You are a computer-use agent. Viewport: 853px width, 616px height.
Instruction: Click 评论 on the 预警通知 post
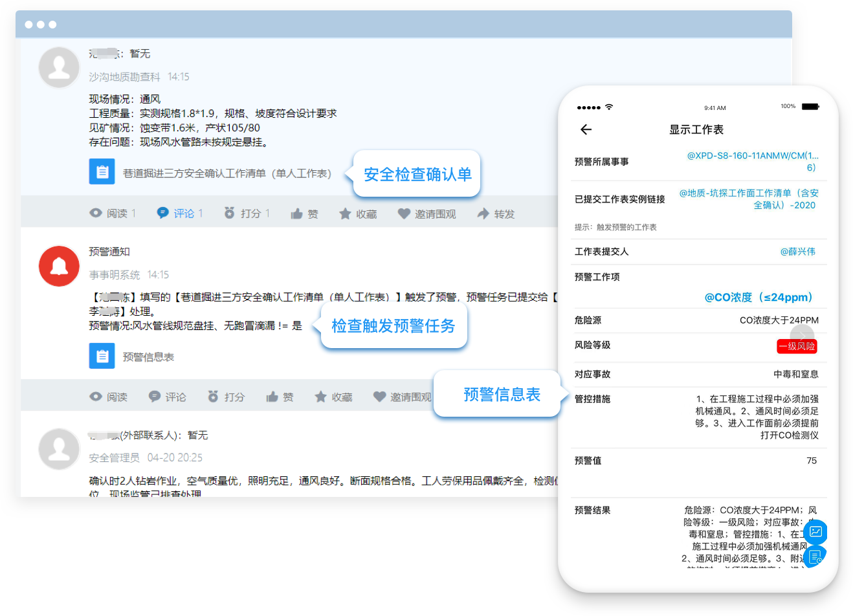click(167, 397)
